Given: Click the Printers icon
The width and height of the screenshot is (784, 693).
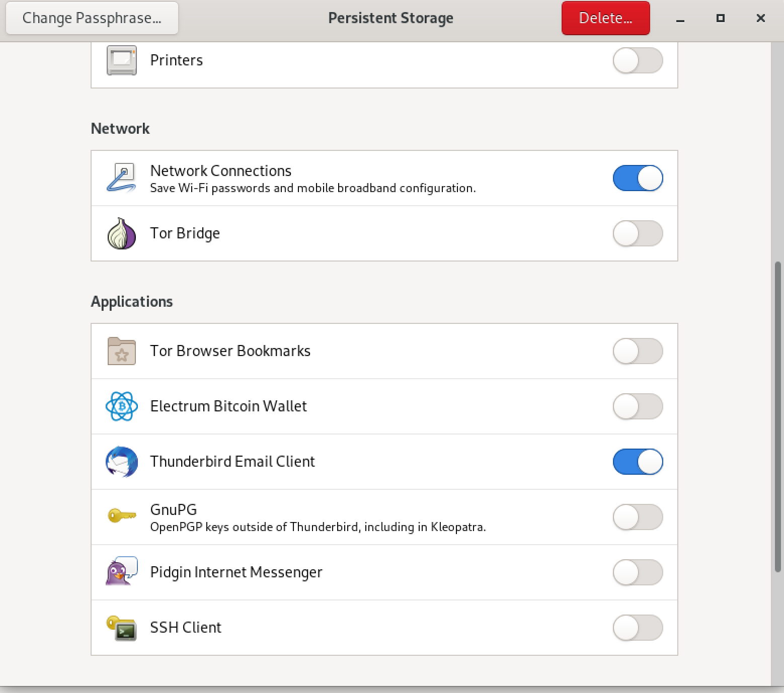Looking at the screenshot, I should coord(121,60).
